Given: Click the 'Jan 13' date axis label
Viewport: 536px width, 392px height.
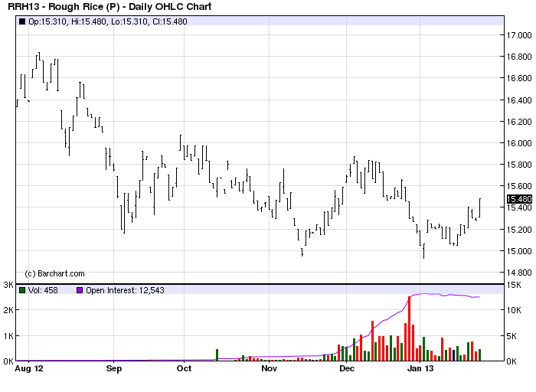Looking at the screenshot, I should [x=420, y=368].
